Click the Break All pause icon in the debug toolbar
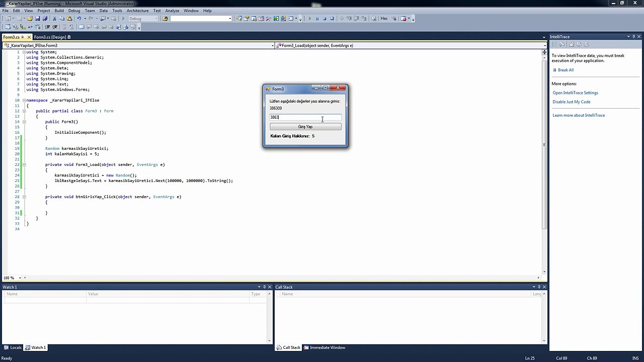The width and height of the screenshot is (644, 362). click(x=317, y=19)
